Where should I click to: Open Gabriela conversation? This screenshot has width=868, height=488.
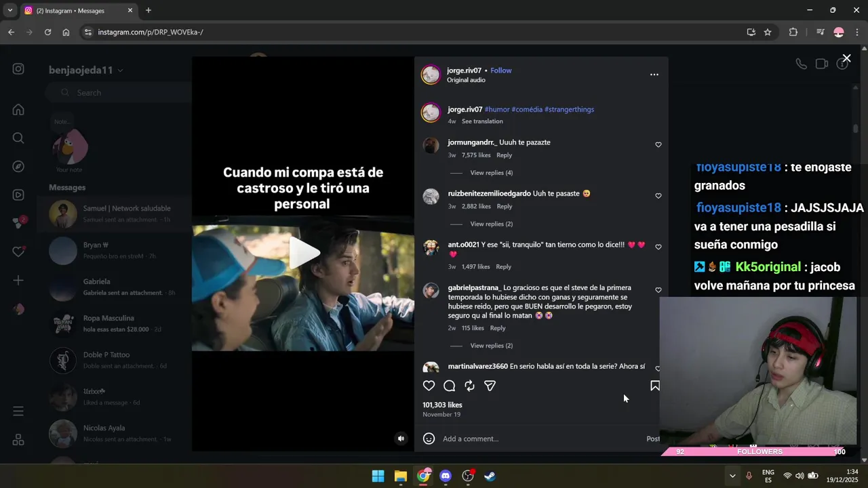coord(114,287)
